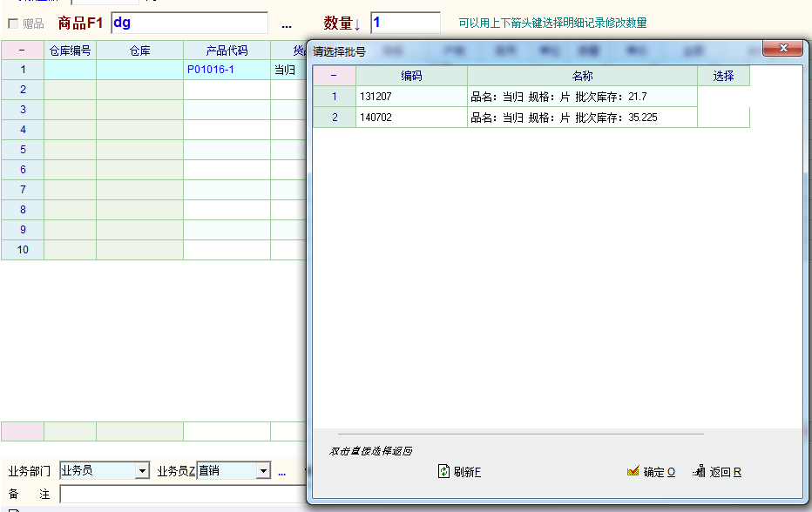
Task: Click the return icon beside 返回
Action: pos(699,471)
